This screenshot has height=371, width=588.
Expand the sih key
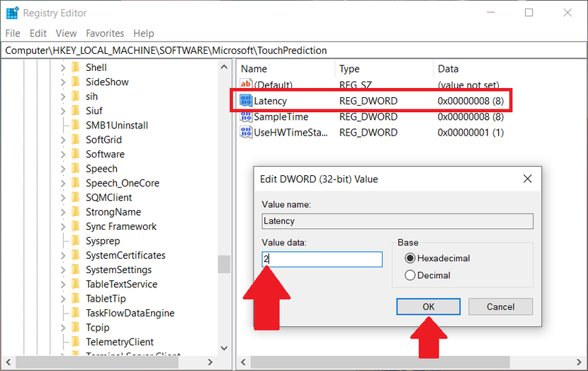tap(63, 96)
